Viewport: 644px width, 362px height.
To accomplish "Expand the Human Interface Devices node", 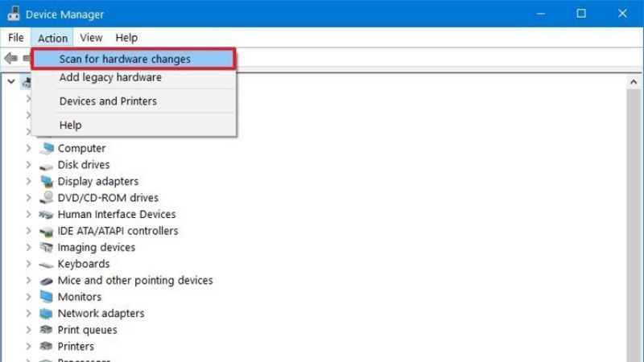I will click(x=29, y=214).
